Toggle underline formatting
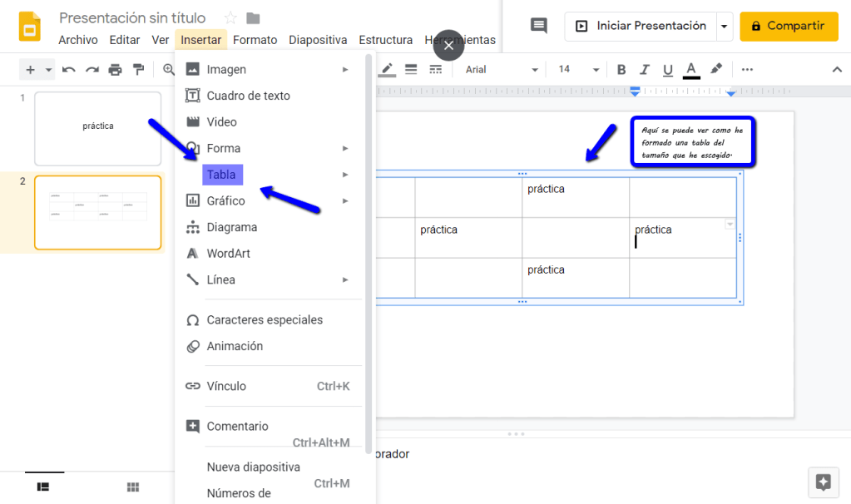The image size is (851, 504). (667, 70)
